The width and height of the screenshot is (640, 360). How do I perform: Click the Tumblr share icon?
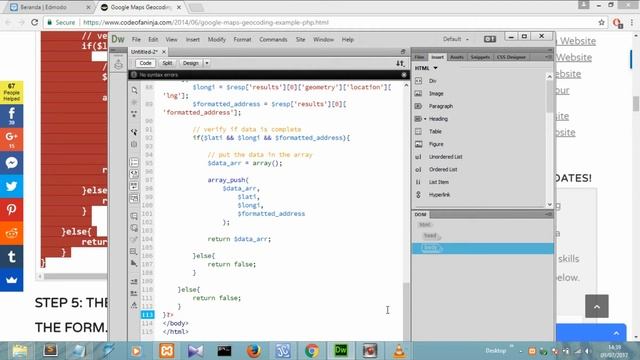(x=11, y=256)
